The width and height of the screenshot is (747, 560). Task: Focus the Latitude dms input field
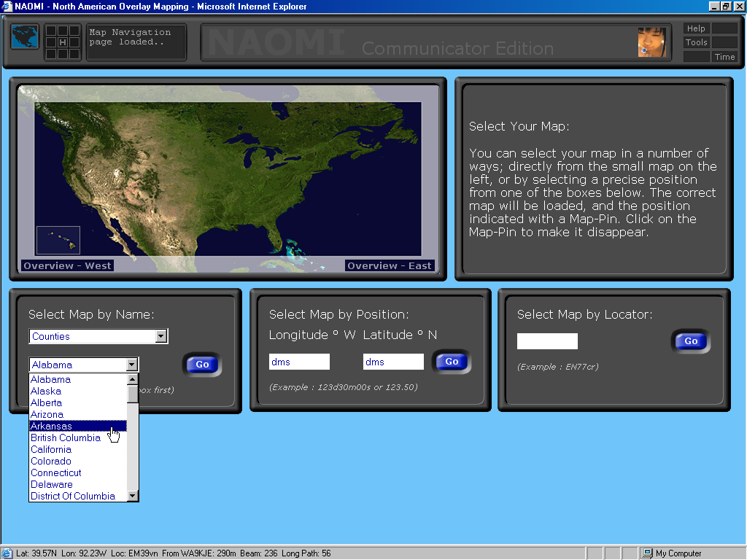tap(393, 362)
